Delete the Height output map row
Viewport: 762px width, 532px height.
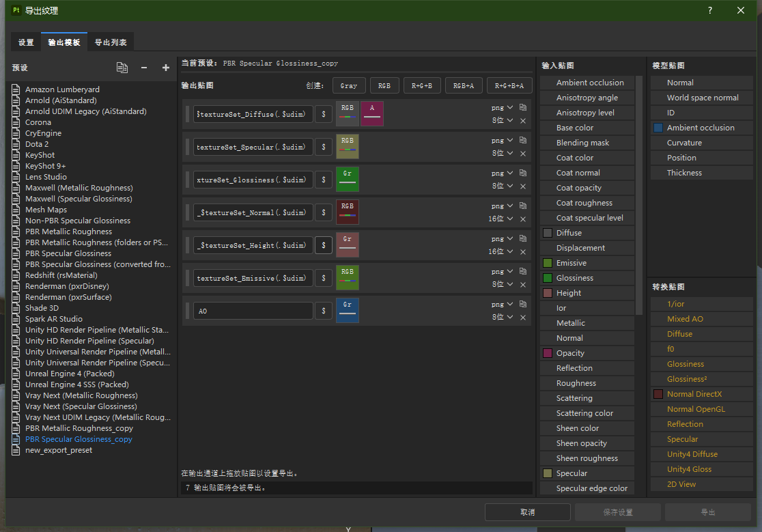(523, 252)
